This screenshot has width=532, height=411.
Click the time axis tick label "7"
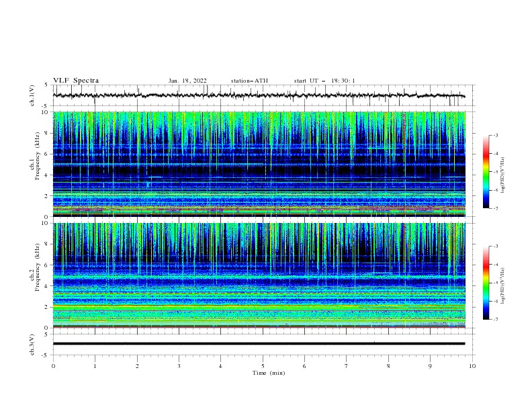click(x=347, y=366)
